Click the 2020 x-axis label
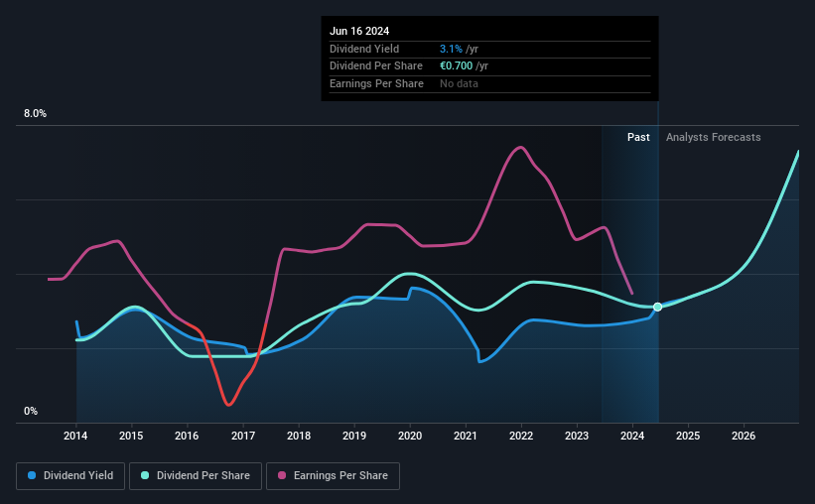815x504 pixels. tap(410, 436)
